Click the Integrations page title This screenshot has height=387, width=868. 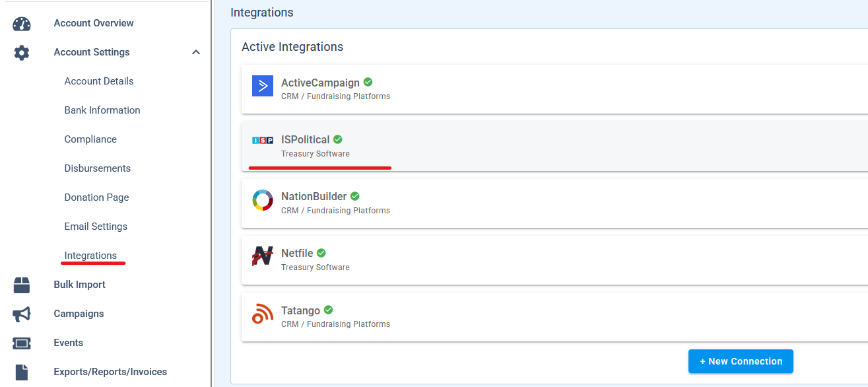point(262,13)
